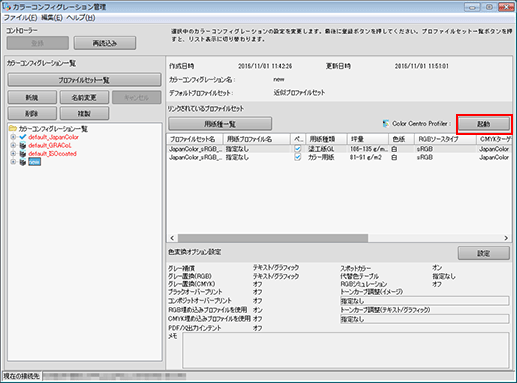Click the configuration icon beside the new item
The height and width of the screenshot is (383, 517).
click(x=23, y=162)
